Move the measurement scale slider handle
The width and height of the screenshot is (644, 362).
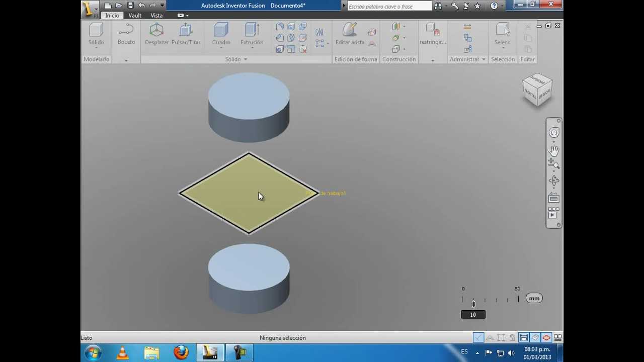tap(473, 303)
